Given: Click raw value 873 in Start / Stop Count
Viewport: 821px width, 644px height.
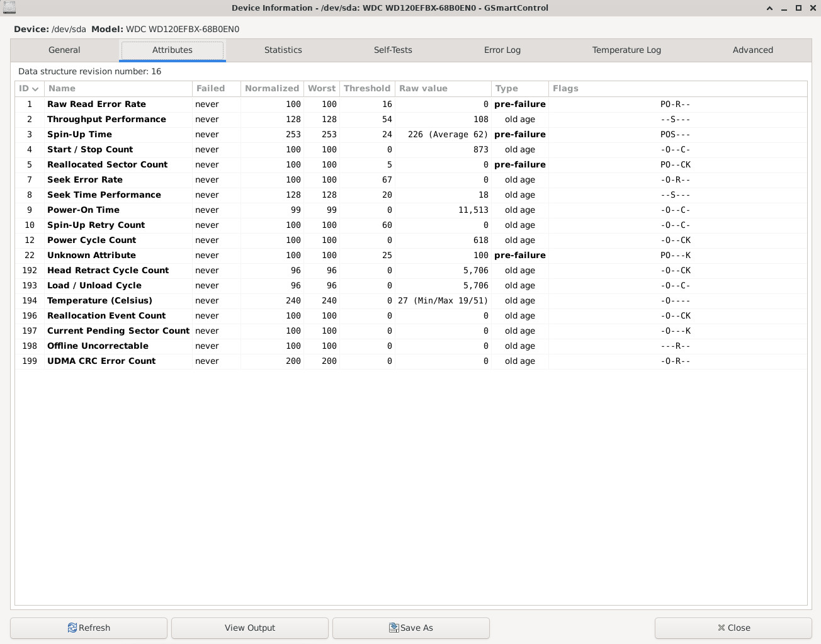Looking at the screenshot, I should [x=481, y=150].
